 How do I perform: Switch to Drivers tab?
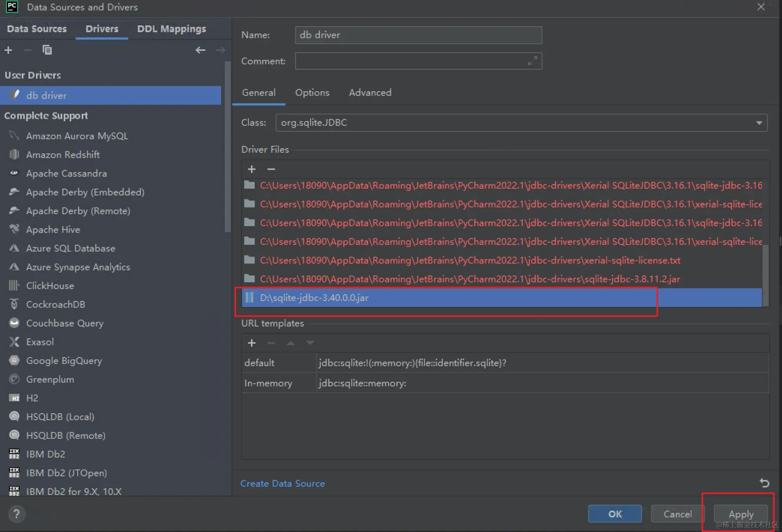[102, 29]
